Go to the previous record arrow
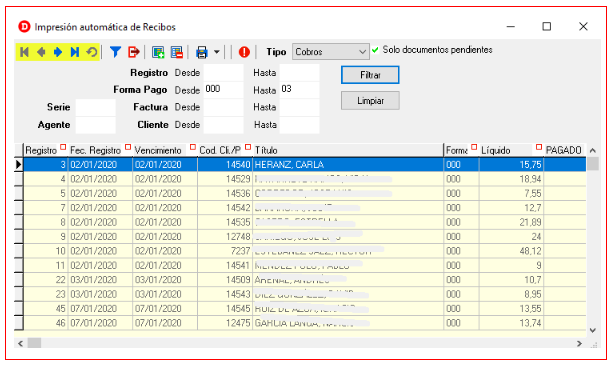614x367 pixels. coord(41,52)
